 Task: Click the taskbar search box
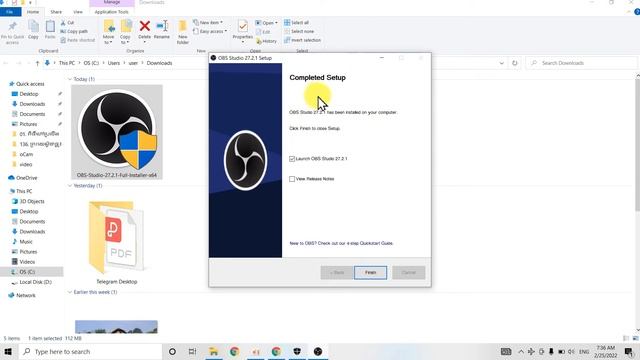point(91,351)
